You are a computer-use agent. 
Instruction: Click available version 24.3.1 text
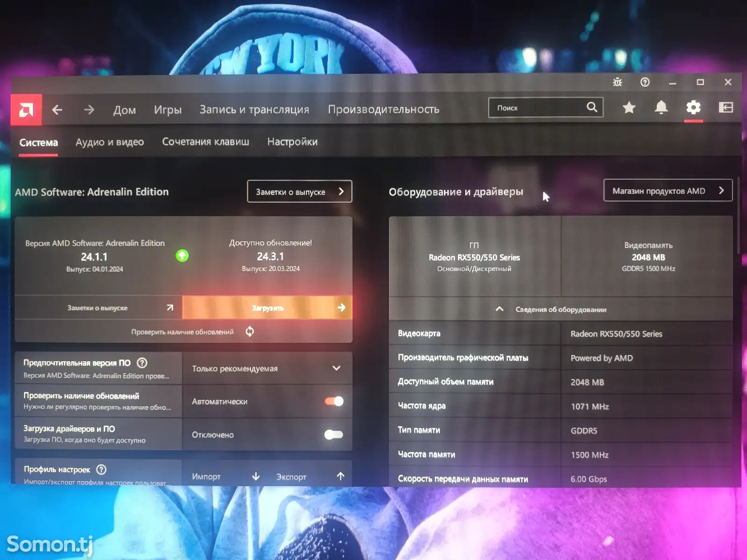[x=270, y=256]
